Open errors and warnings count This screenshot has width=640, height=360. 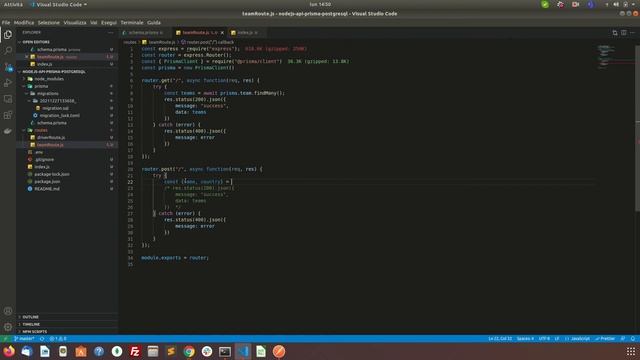58,339
